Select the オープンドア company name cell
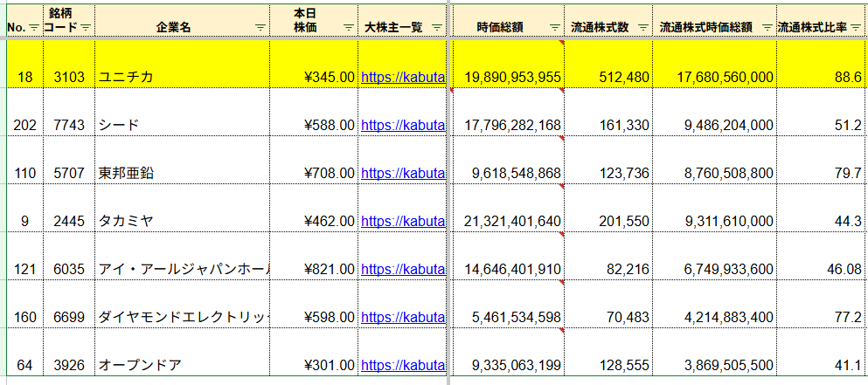This screenshot has height=385, width=868. coord(182,352)
